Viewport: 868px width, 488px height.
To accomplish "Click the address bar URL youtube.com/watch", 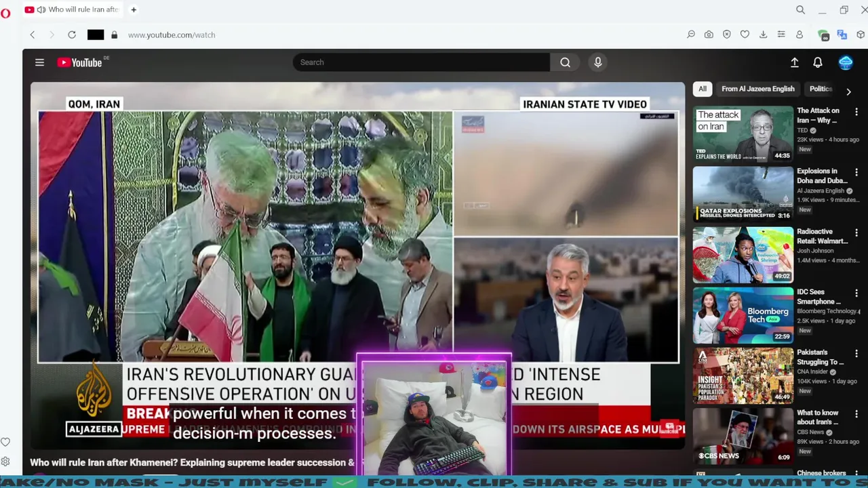I will coord(172,35).
